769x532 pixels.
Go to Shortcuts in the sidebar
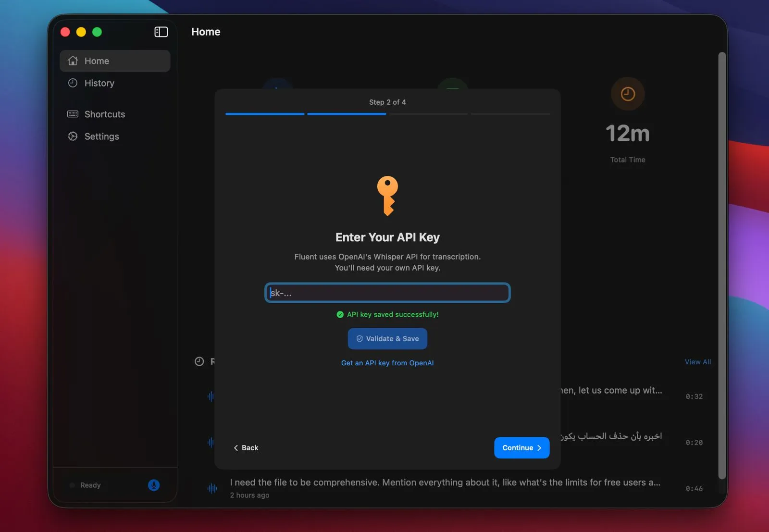coord(104,114)
